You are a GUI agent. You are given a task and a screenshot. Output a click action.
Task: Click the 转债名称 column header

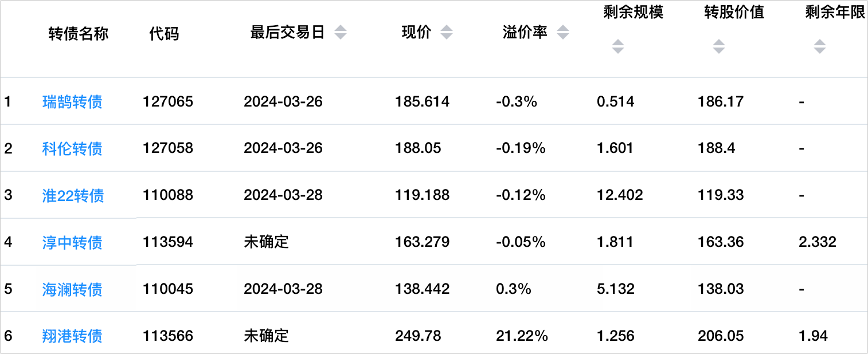(79, 34)
